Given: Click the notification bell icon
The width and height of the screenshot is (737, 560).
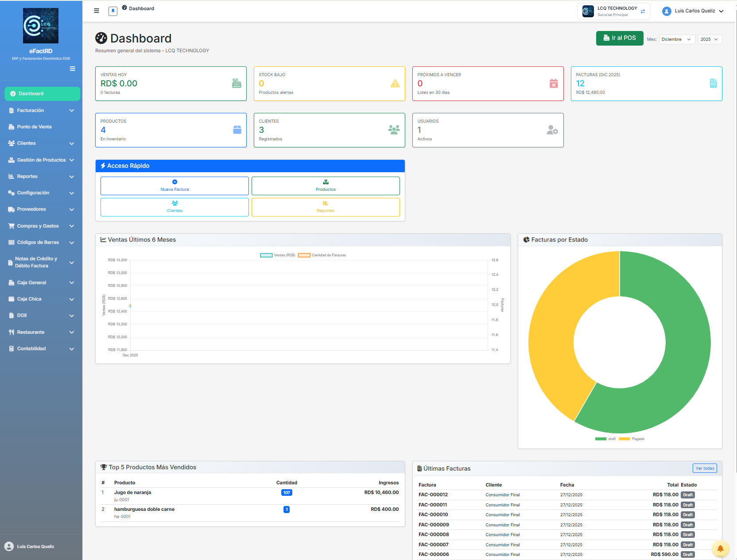Looking at the screenshot, I should pos(720,549).
